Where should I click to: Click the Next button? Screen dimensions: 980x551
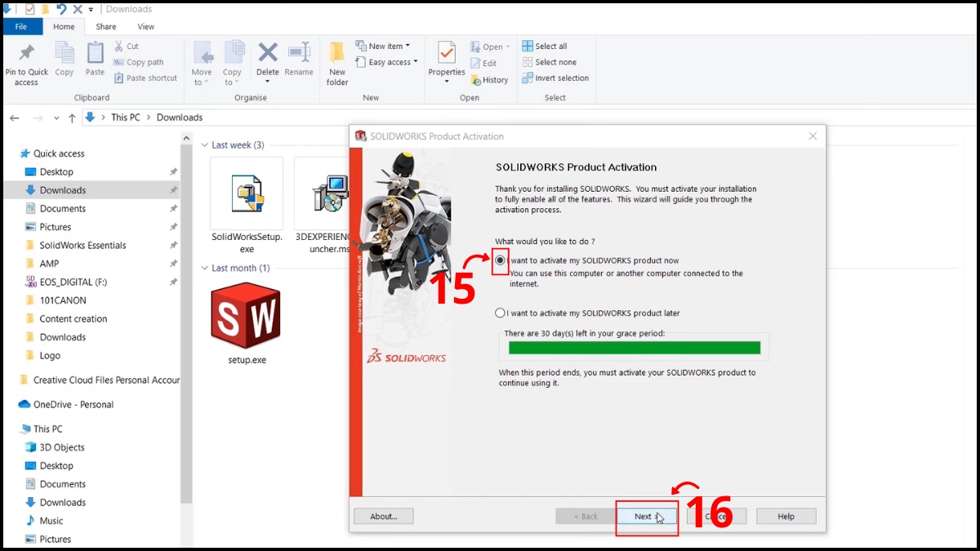pyautogui.click(x=647, y=517)
